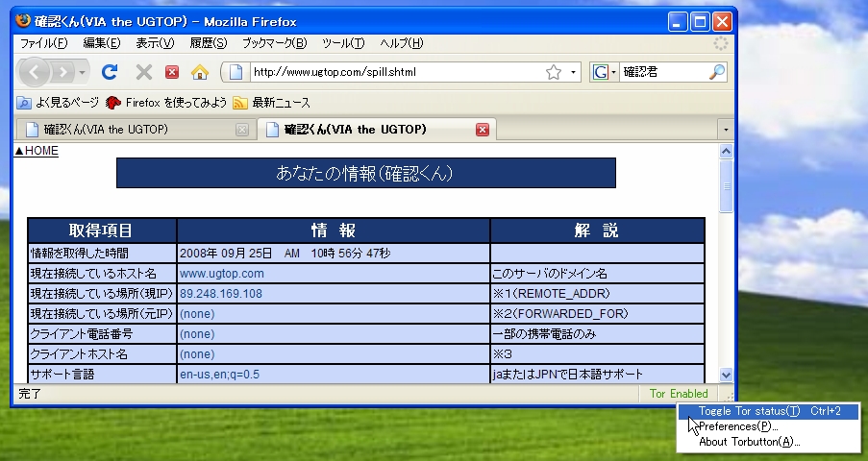Click the ※1(REMOTE_ADDR) explanation cell
The image size is (868, 461).
[x=597, y=293]
